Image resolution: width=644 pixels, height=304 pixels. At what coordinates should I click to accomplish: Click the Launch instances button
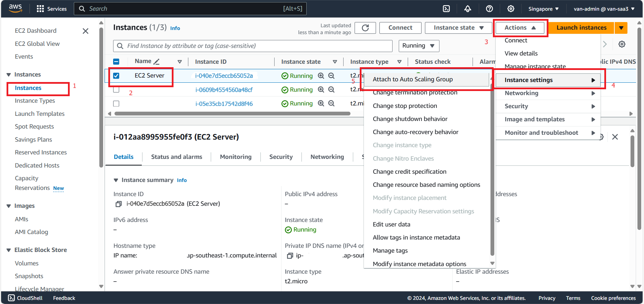(581, 28)
